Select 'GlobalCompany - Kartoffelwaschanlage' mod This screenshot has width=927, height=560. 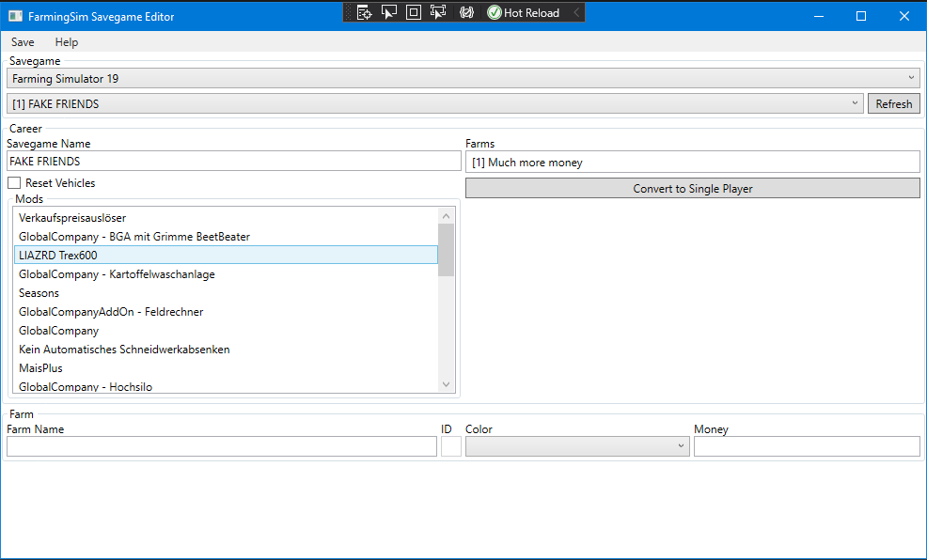pyautogui.click(x=226, y=274)
